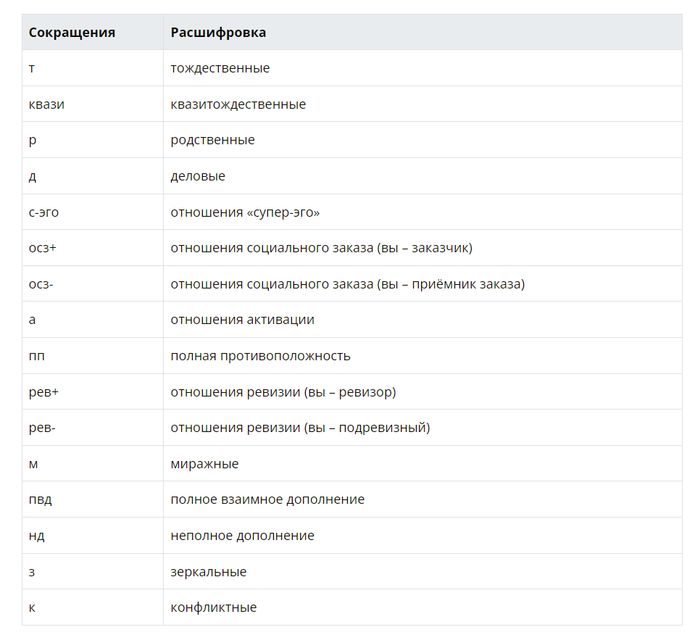
Task: Click the "осз+" abbreviation cell
Action: (41, 248)
